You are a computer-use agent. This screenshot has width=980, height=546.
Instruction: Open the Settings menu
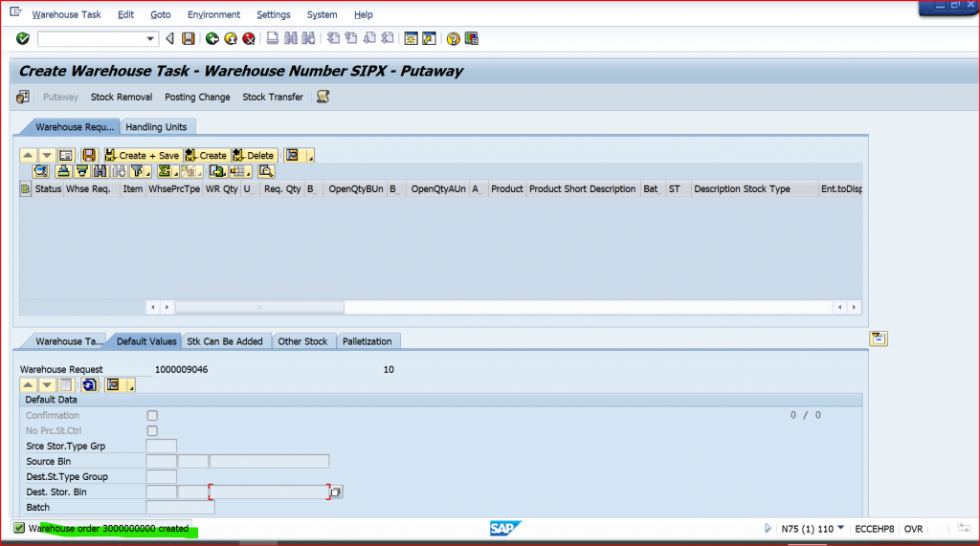coord(274,14)
